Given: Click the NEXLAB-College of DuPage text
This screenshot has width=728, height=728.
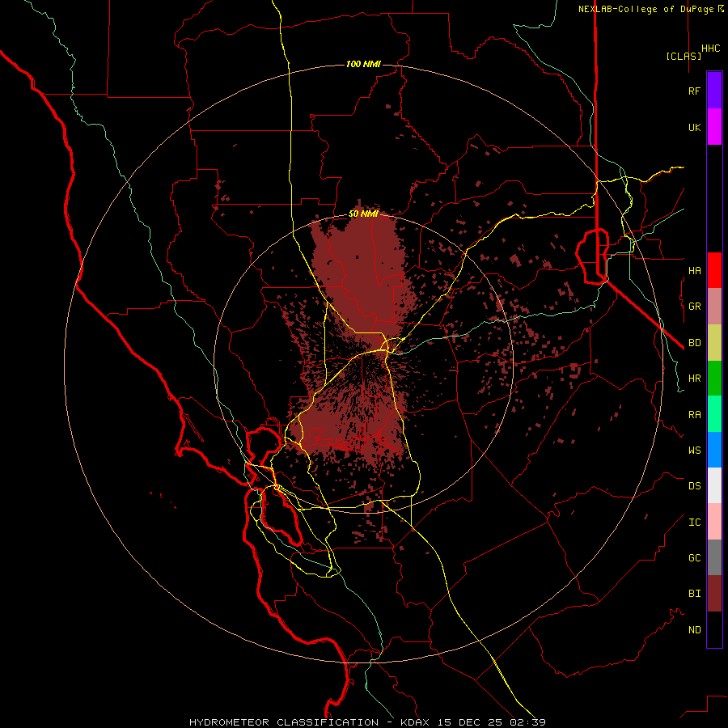Looking at the screenshot, I should (647, 9).
